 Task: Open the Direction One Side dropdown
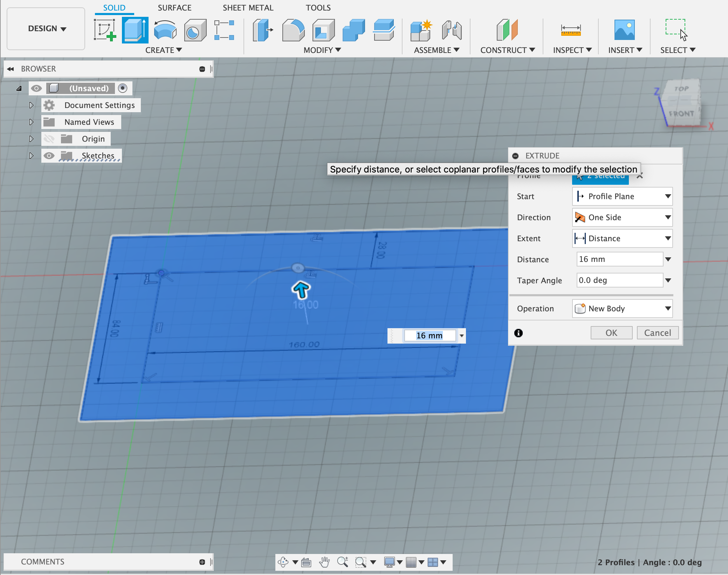(622, 217)
